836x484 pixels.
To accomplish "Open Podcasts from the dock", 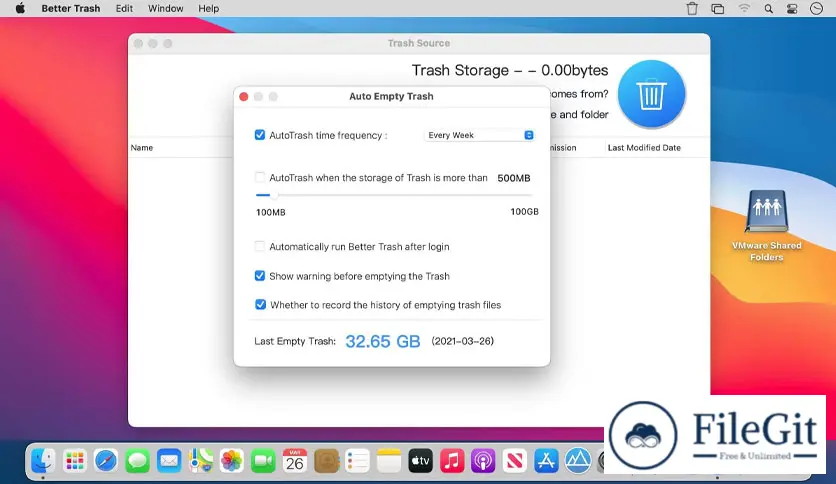I will coord(484,461).
